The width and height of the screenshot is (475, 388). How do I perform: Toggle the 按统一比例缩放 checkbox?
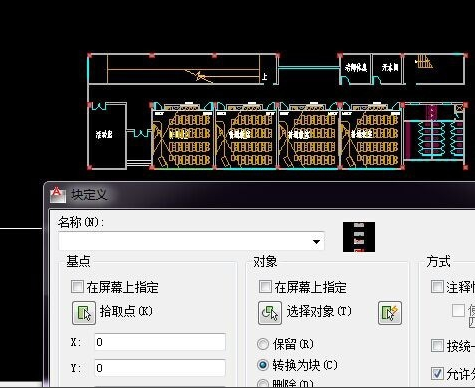[437, 346]
